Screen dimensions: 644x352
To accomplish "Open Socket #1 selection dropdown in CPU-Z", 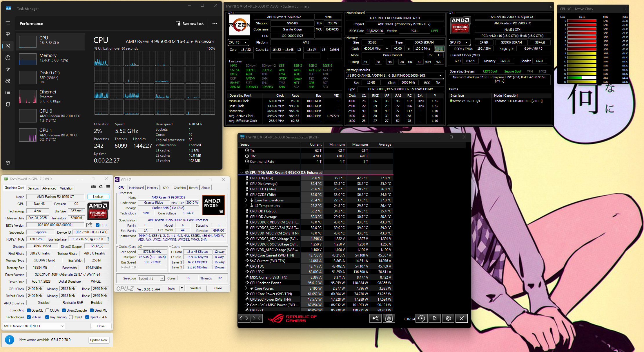I will [151, 278].
